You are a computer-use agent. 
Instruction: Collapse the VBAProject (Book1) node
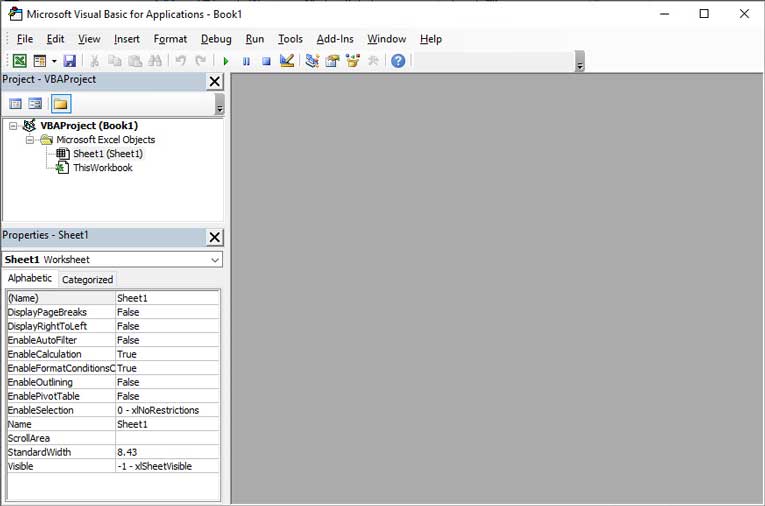click(13, 126)
